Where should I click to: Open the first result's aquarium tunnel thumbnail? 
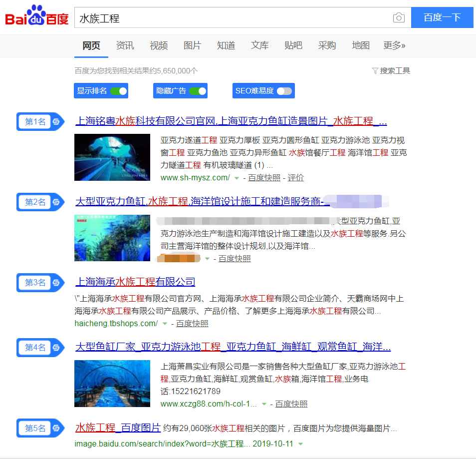[112, 157]
